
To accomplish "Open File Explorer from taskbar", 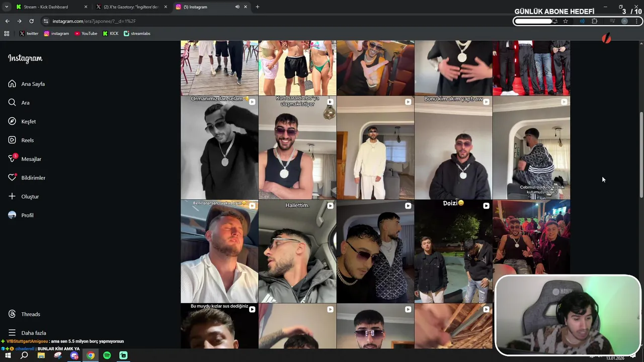I will point(41,355).
